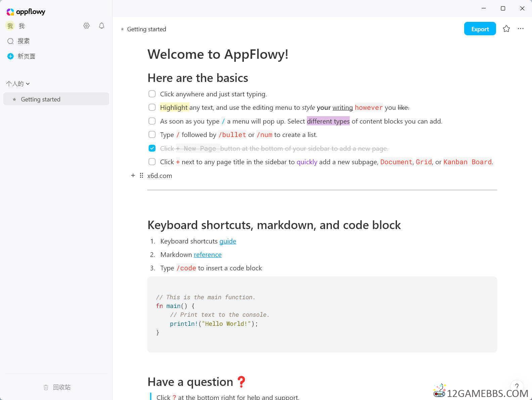
Task: Favorite this page with star icon
Action: (x=506, y=29)
